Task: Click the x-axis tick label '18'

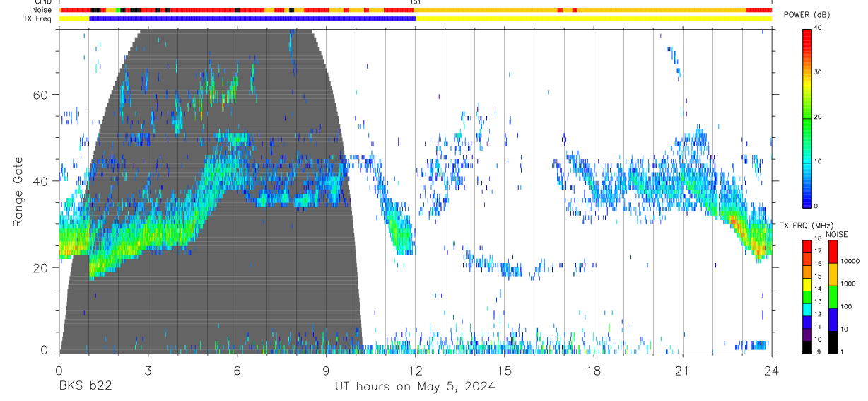Action: coord(593,371)
